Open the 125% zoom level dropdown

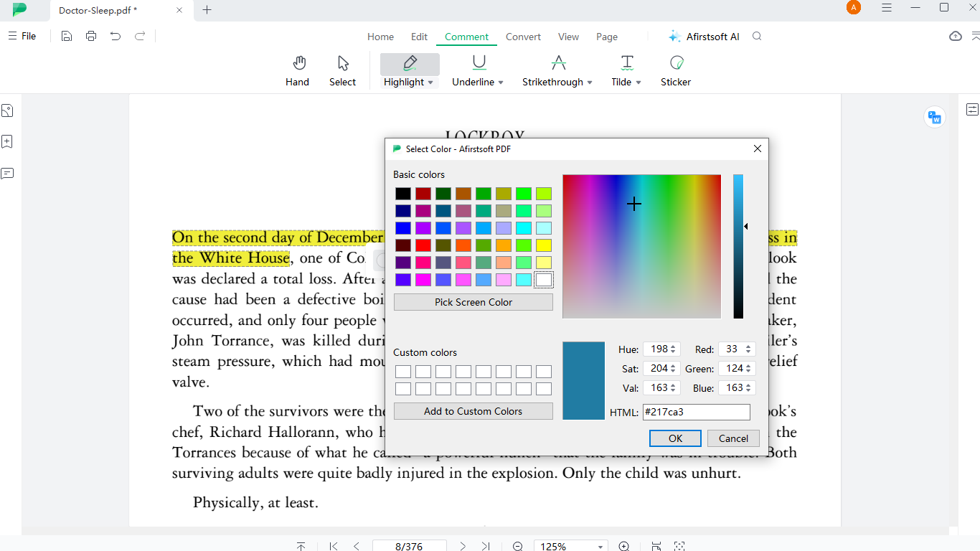(600, 547)
